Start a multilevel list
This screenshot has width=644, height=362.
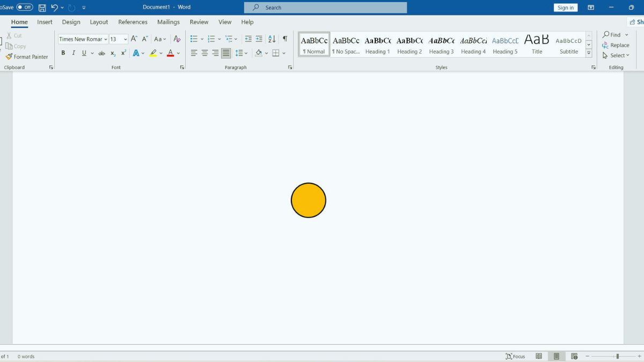[229, 39]
